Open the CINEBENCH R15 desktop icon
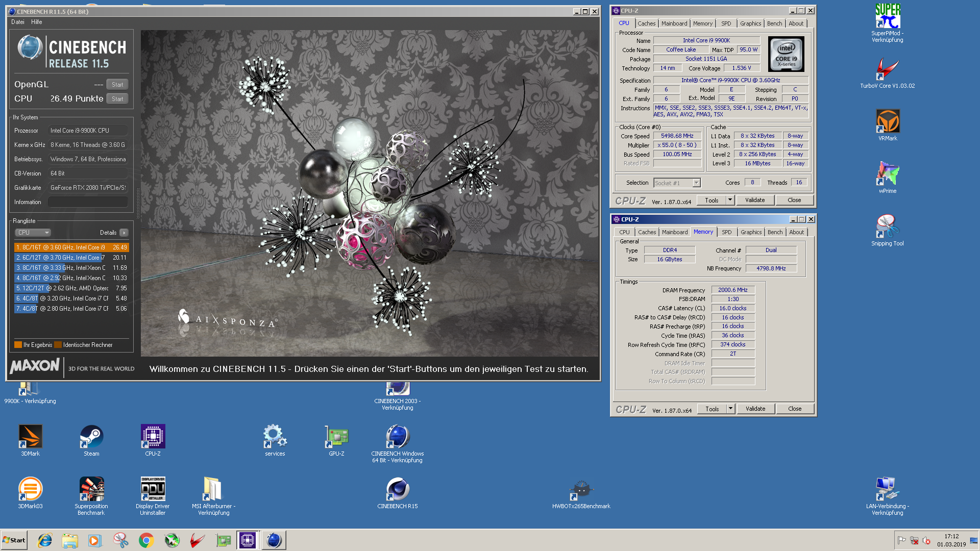The image size is (980, 551). [398, 493]
